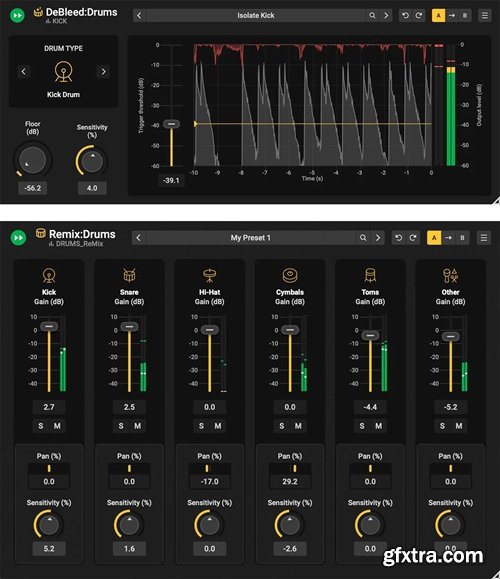The height and width of the screenshot is (579, 500).
Task: Redo change in Remix:Drums
Action: coord(412,238)
